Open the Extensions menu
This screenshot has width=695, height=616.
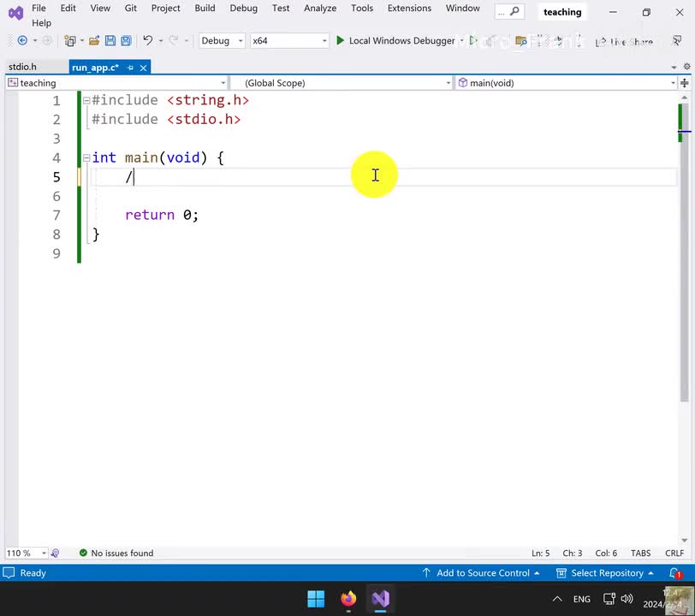pos(409,8)
